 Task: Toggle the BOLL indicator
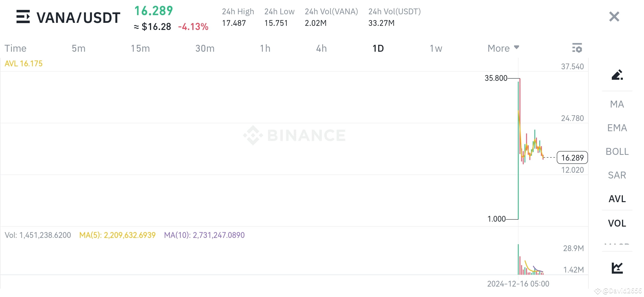tap(617, 151)
